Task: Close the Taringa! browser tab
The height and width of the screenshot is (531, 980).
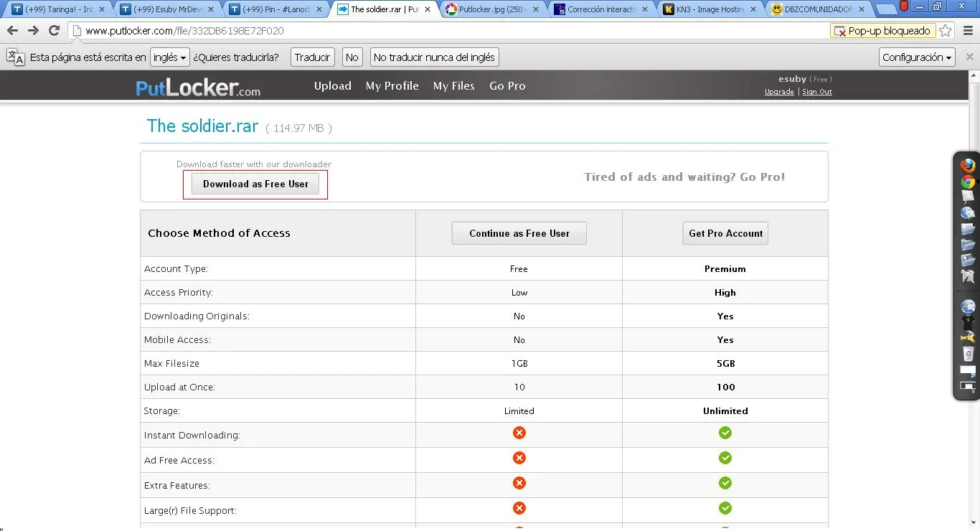Action: (x=101, y=9)
